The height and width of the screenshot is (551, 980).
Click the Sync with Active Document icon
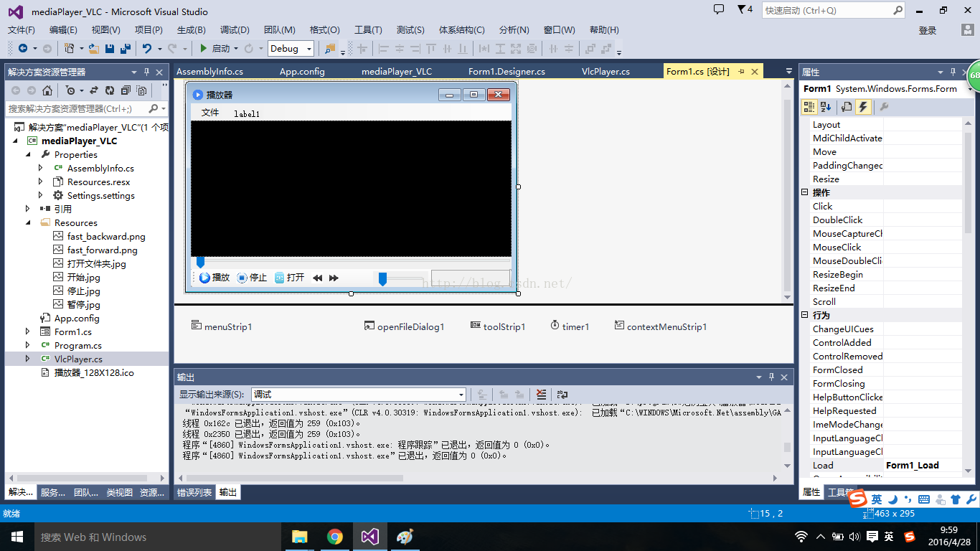point(94,90)
